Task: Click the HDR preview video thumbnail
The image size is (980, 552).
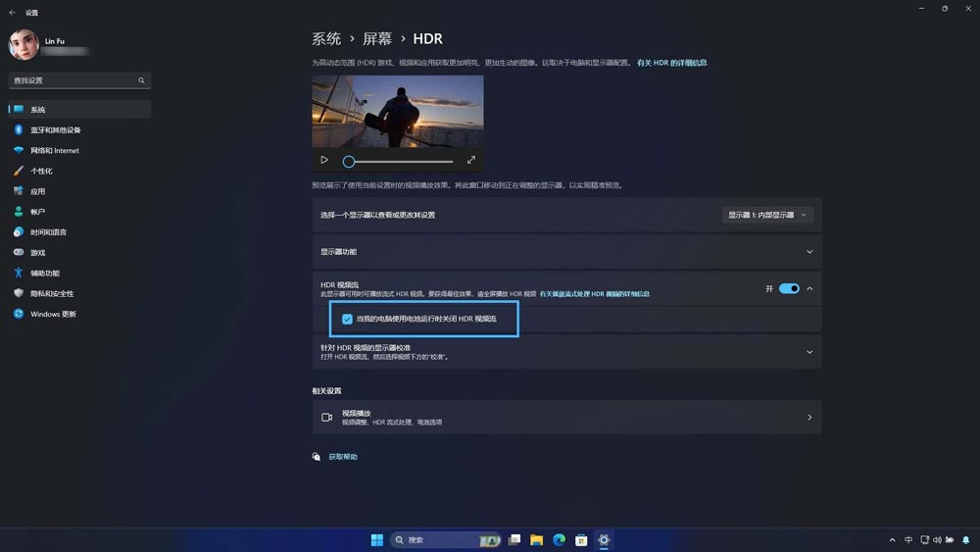Action: 398,112
